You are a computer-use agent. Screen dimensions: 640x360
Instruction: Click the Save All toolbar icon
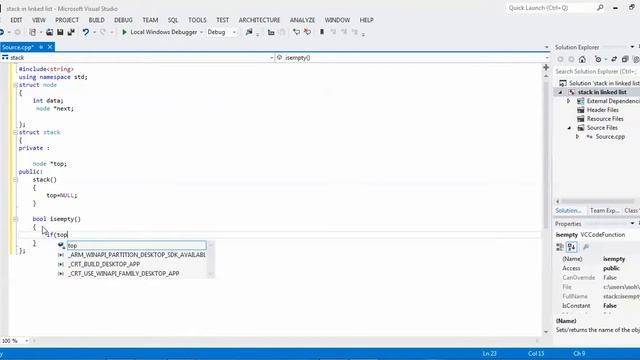[x=71, y=32]
